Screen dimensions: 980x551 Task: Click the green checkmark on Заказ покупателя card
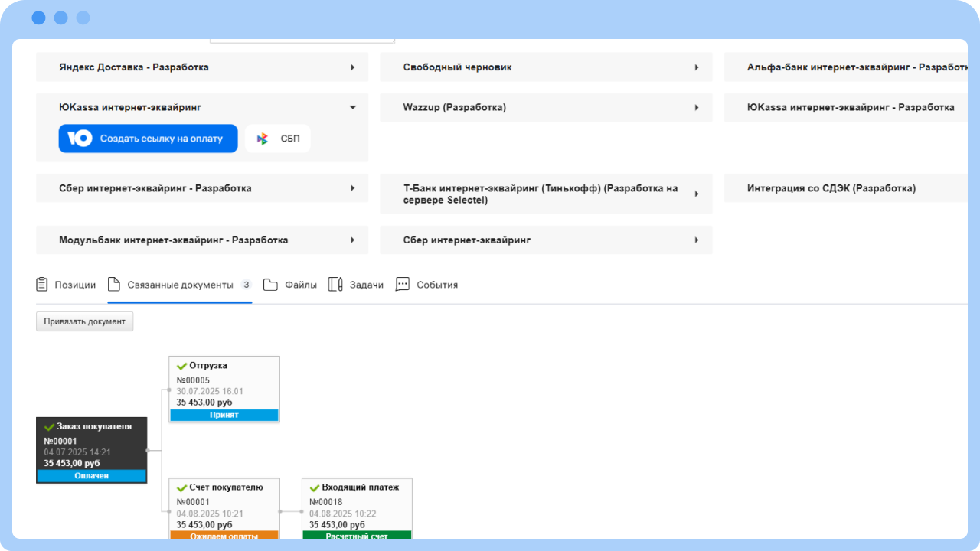pos(49,426)
